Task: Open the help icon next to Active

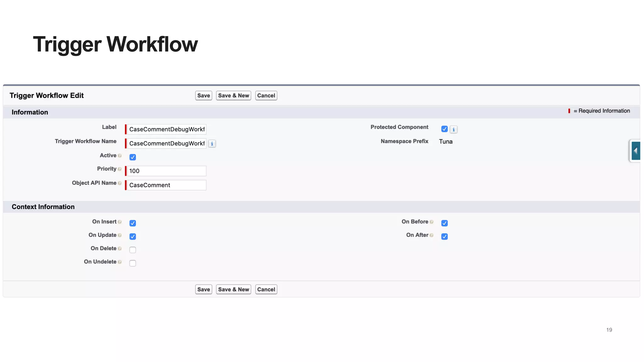Action: click(x=119, y=156)
